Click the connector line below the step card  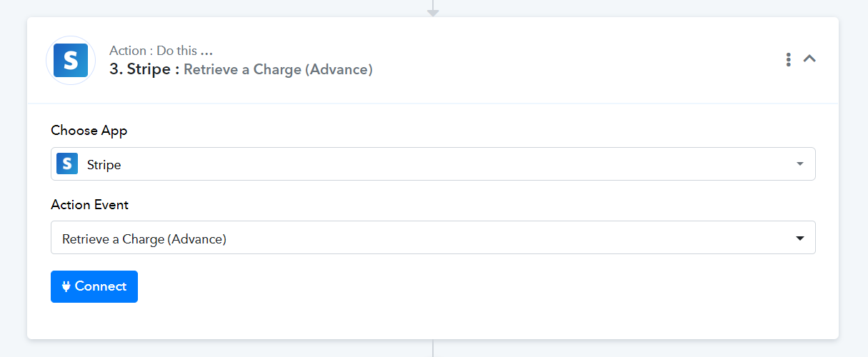point(433,348)
